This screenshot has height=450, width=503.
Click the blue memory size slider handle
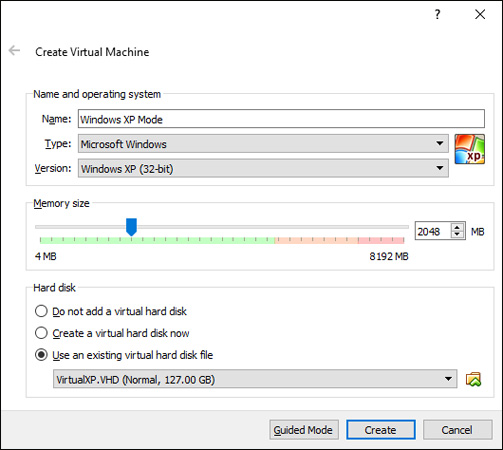(x=131, y=227)
